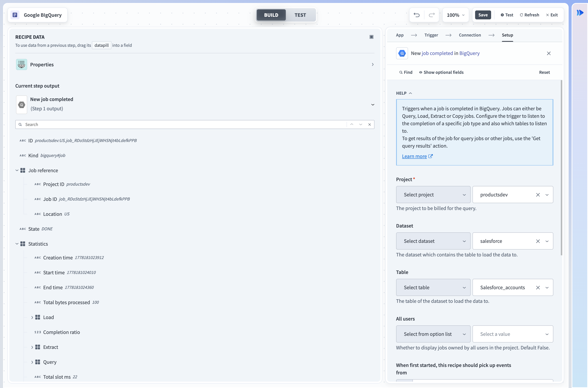
Task: Click the Job reference grid icon
Action: point(23,170)
